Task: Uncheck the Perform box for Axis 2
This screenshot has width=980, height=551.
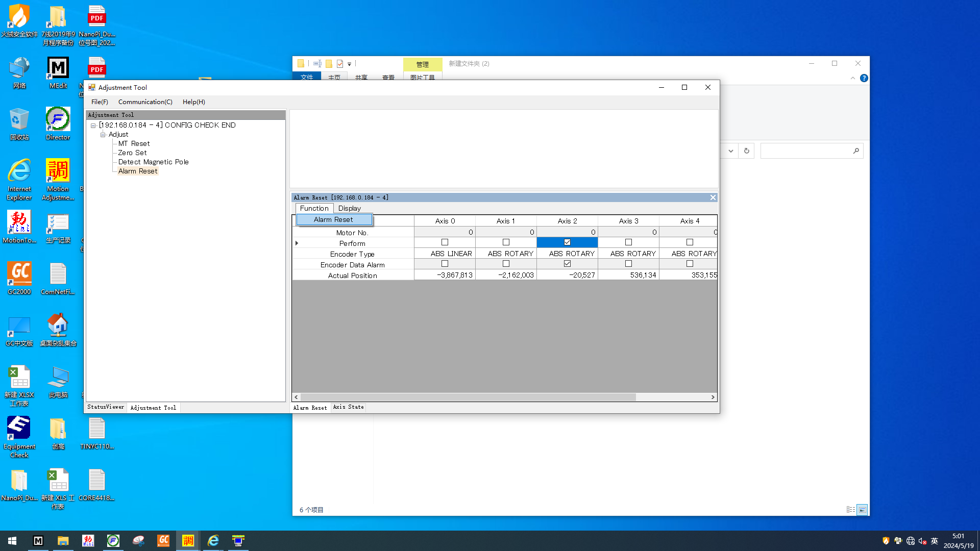Action: point(567,242)
